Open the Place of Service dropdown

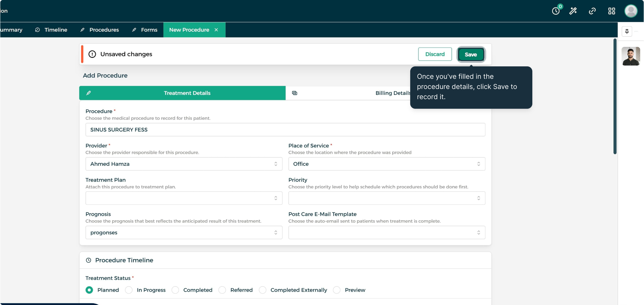[x=387, y=164]
